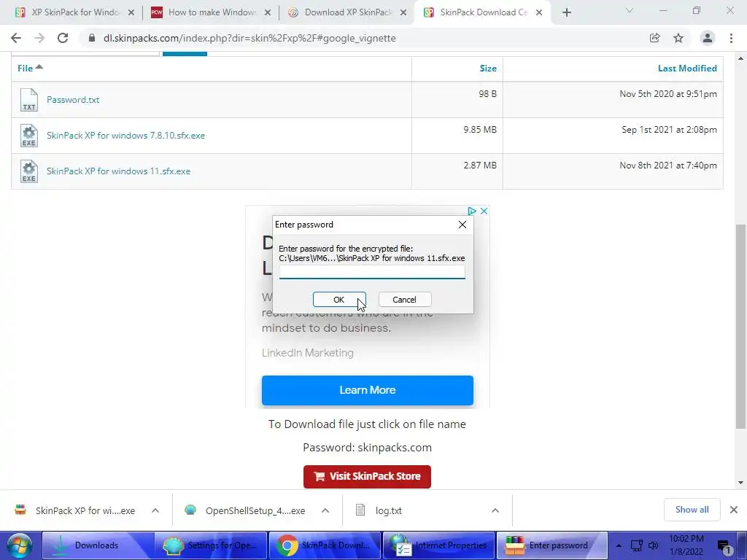Confirm password with OK button
Image resolution: width=747 pixels, height=560 pixels.
tap(339, 300)
